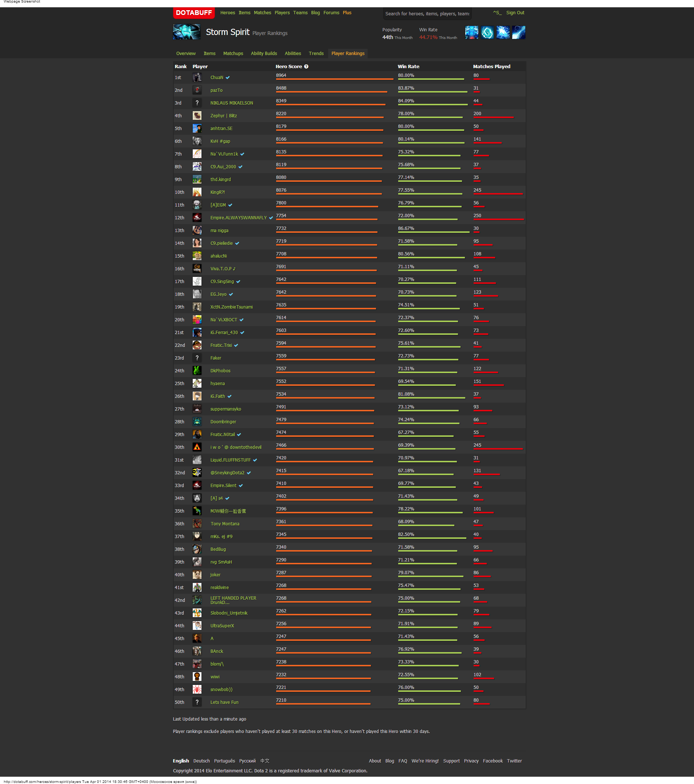The height and width of the screenshot is (784, 694).
Task: Click the avatar of Empire.ALWAYSWANNAFLY
Action: pyautogui.click(x=197, y=218)
